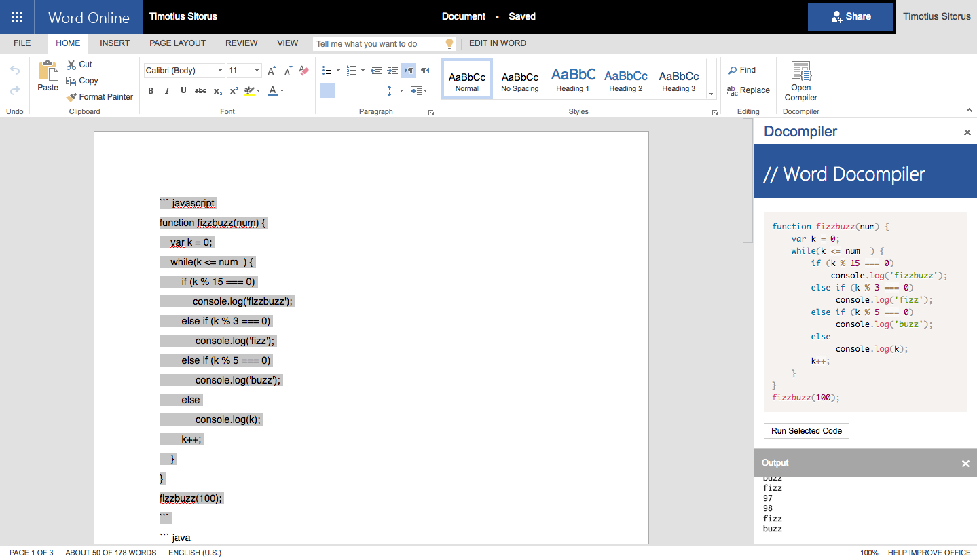Screen dimensions: 977x560
Task: Collapse the ribbon with the chevron
Action: (968, 111)
